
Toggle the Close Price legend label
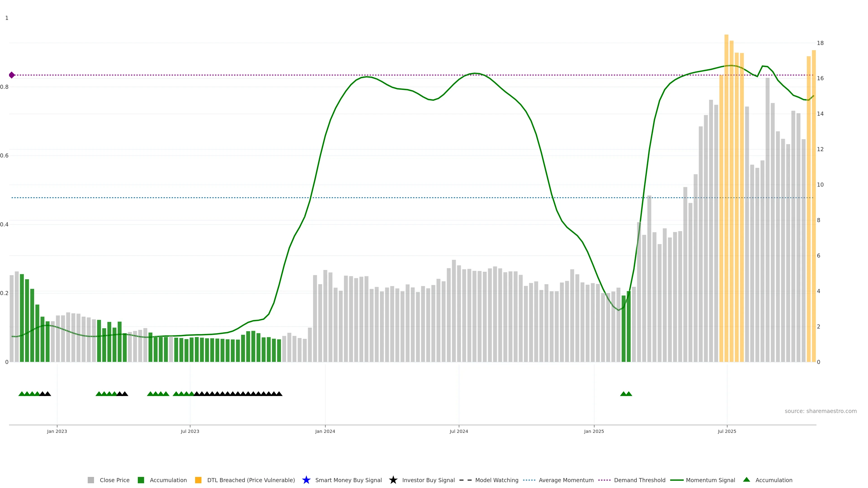[x=115, y=480]
